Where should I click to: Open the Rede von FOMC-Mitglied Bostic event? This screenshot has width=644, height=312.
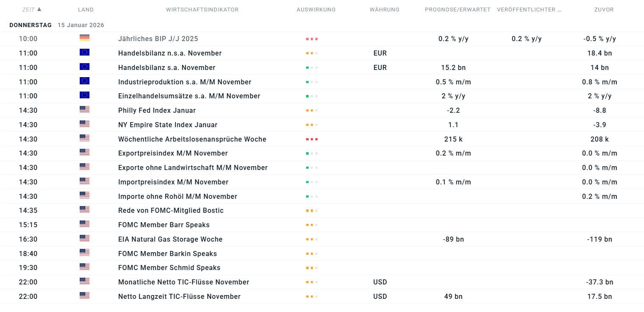click(170, 211)
